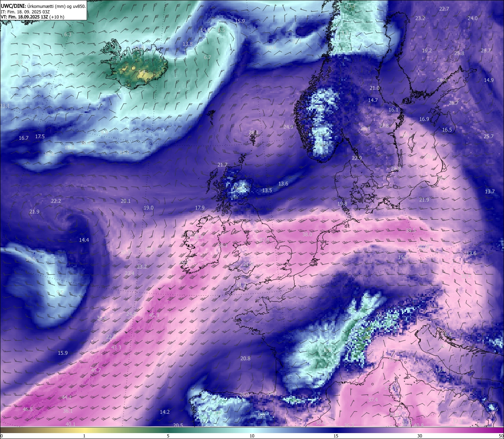This screenshot has height=439, width=504.
Task: Click the map value 16.7
Action: pos(24,138)
